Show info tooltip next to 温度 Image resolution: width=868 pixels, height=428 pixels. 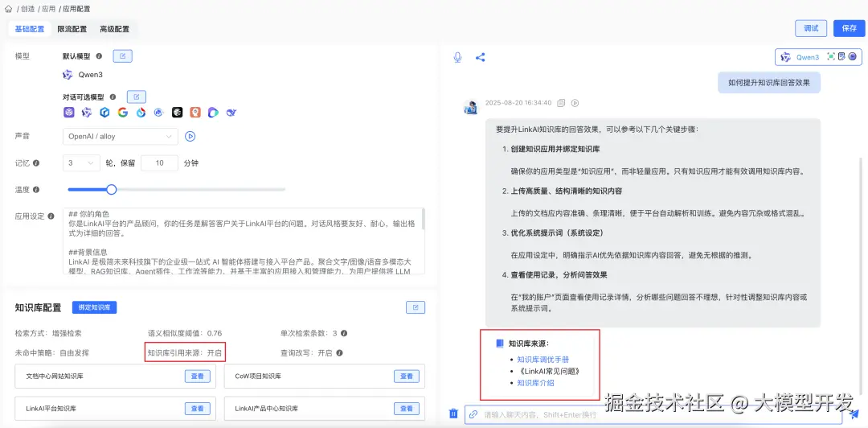36,190
